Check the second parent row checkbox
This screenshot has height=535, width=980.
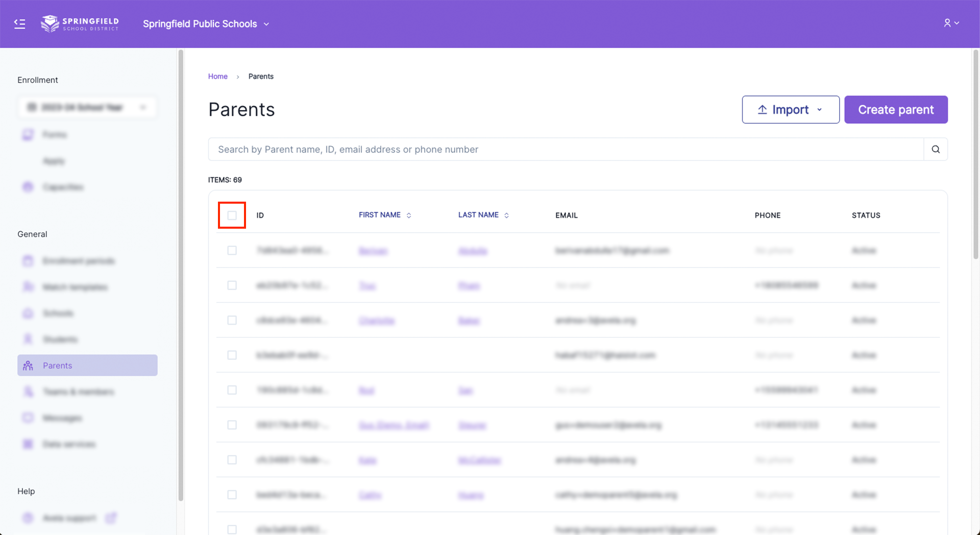[x=232, y=285]
